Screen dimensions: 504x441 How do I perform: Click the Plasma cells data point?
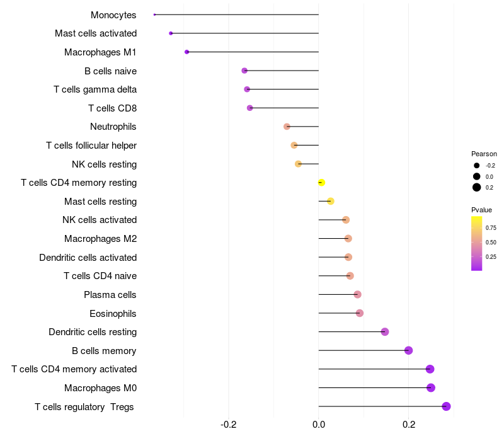tap(357, 294)
